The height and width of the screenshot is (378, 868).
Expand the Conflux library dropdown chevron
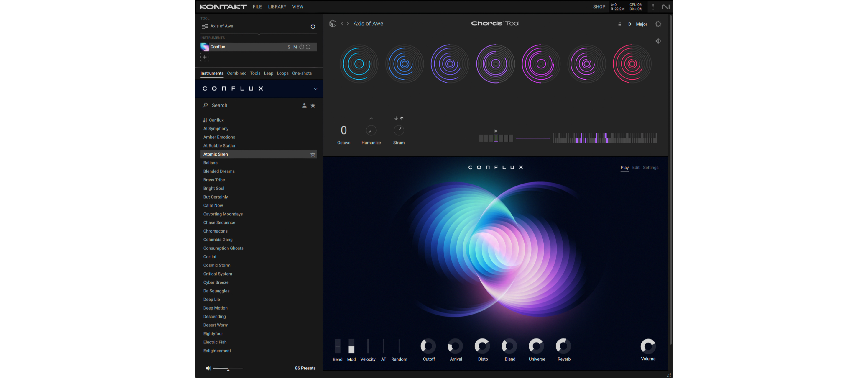coord(315,89)
